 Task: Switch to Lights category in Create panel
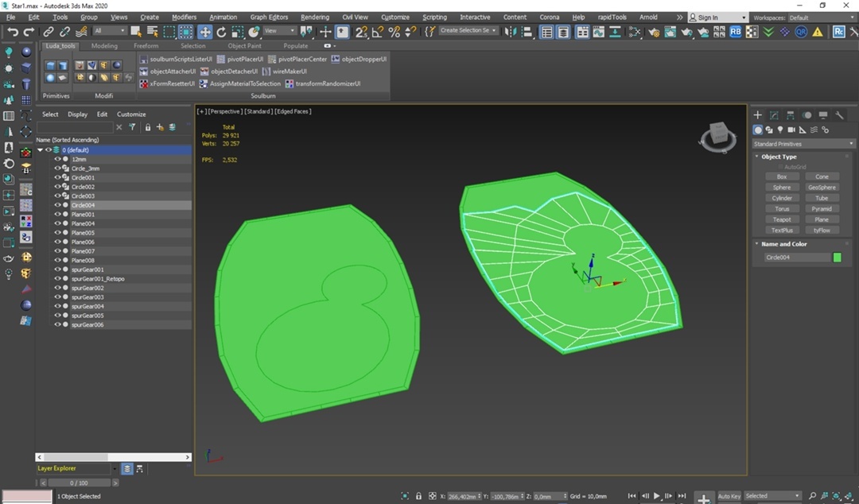click(x=780, y=130)
